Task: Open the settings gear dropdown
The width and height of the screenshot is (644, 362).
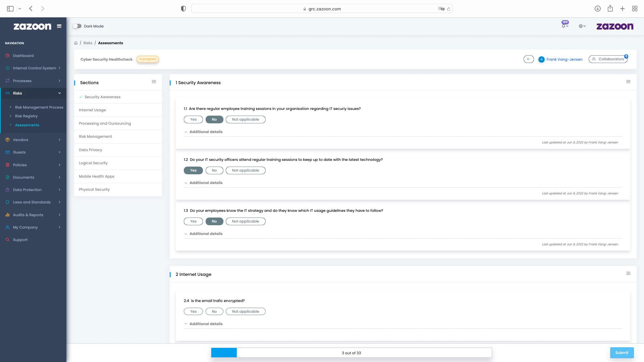Action: point(582,26)
